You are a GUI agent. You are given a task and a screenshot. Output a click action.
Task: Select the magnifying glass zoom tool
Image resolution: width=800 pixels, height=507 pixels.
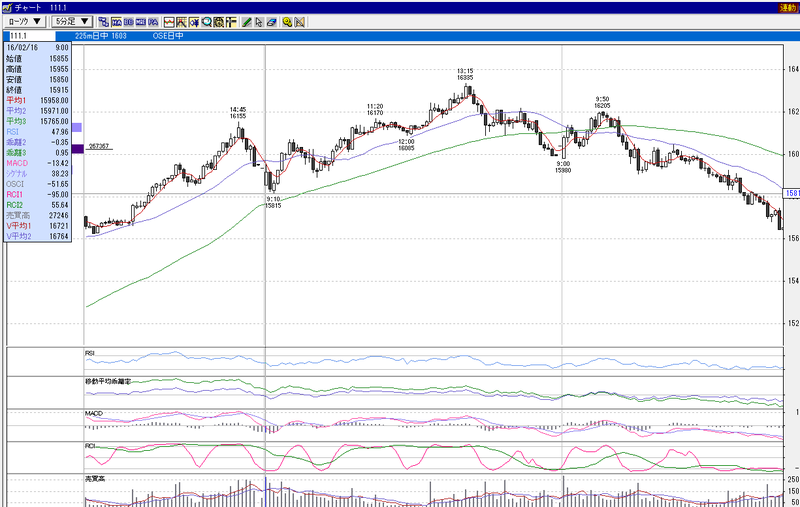tap(206, 22)
